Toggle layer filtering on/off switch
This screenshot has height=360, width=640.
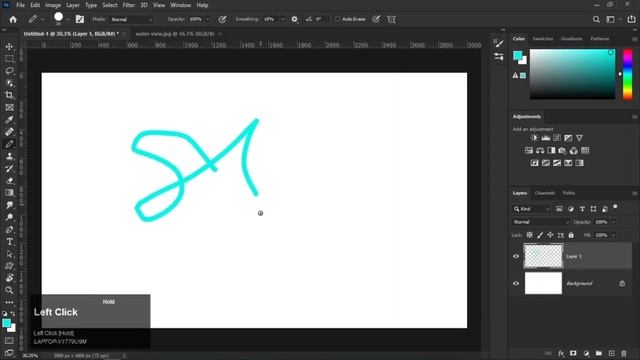pyautogui.click(x=615, y=207)
